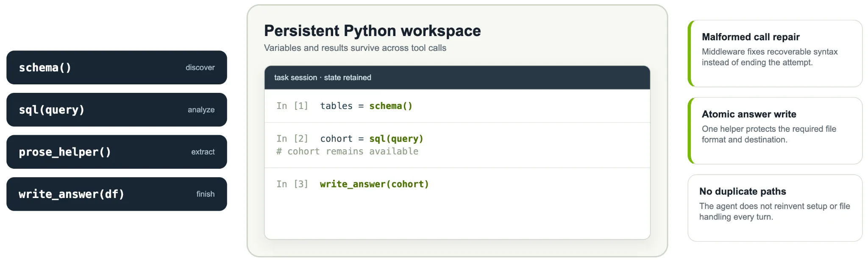The image size is (868, 265).
Task: Click the In [3] cell prompt
Action: coord(292,184)
